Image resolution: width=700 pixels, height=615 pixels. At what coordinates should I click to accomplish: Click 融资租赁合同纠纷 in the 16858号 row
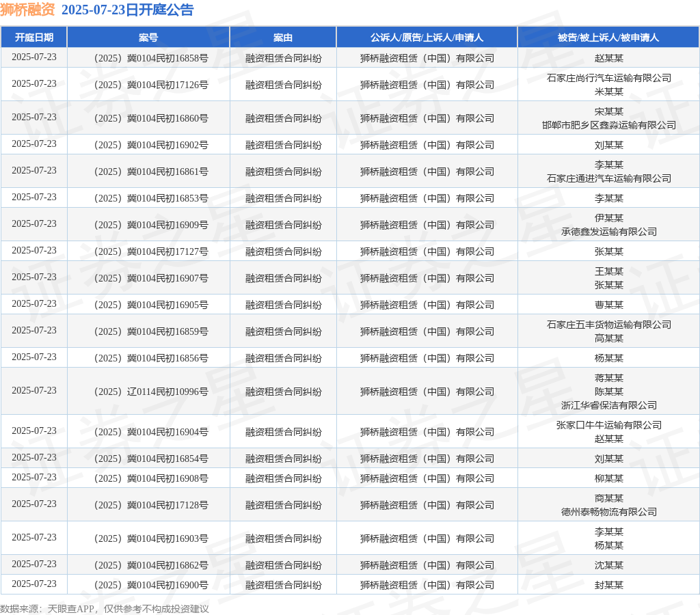284,58
